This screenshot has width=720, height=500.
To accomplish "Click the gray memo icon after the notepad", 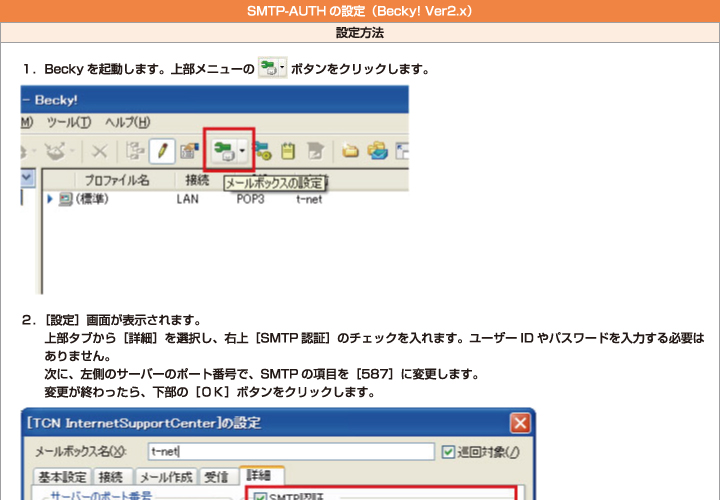I will point(315,151).
